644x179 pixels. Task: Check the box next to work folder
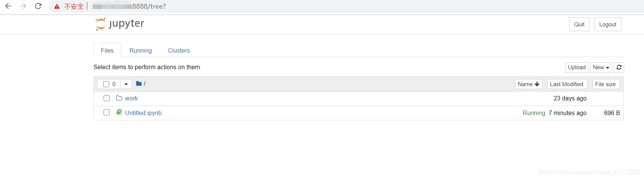pos(107,98)
